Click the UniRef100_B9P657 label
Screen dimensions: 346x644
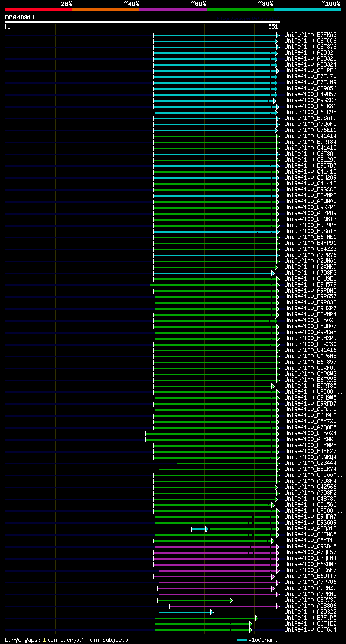click(x=310, y=297)
